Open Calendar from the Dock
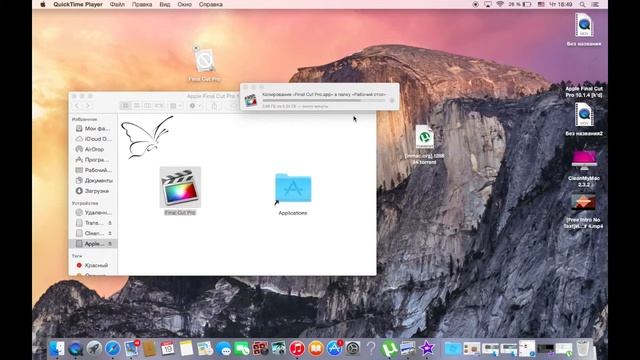 click(167, 349)
